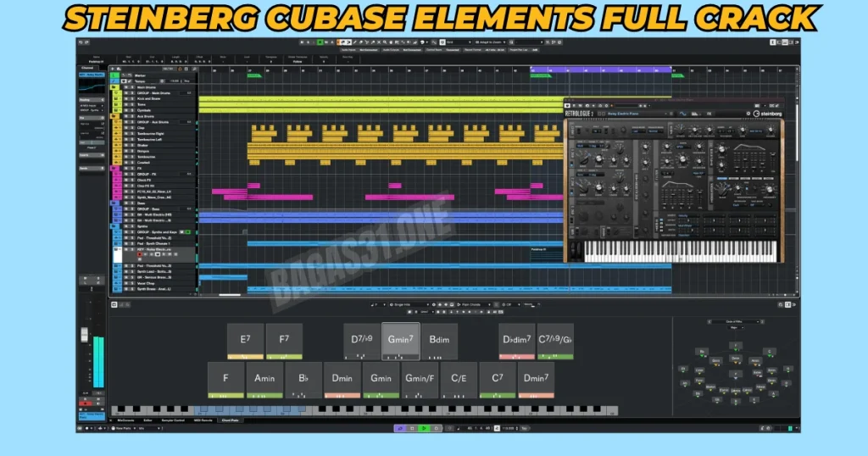
Task: Expand the Routing section in inspector
Action: (92, 100)
